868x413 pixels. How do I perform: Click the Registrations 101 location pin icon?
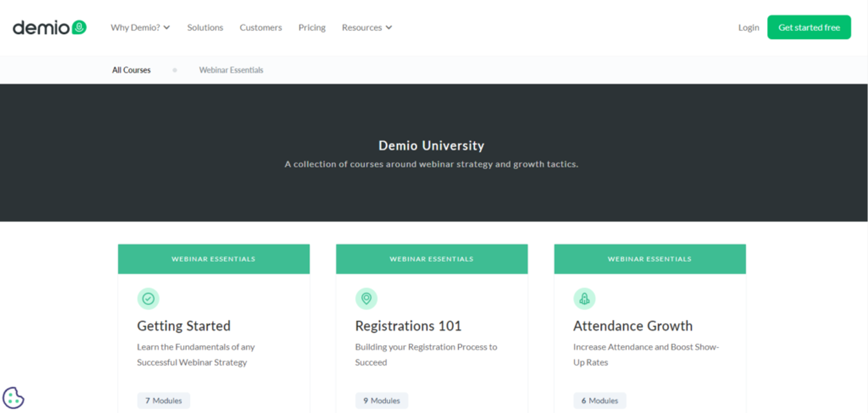click(x=366, y=299)
